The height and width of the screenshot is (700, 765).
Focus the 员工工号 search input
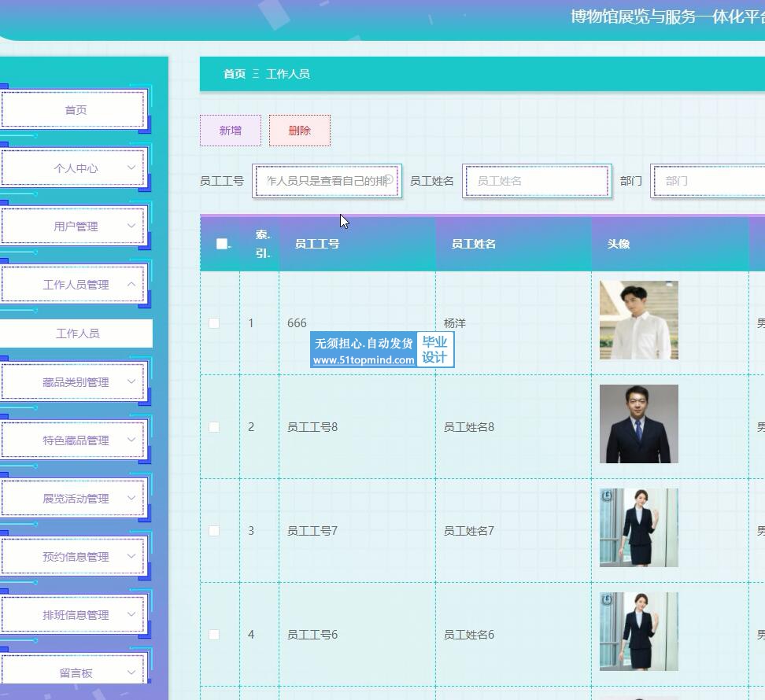[x=327, y=181]
